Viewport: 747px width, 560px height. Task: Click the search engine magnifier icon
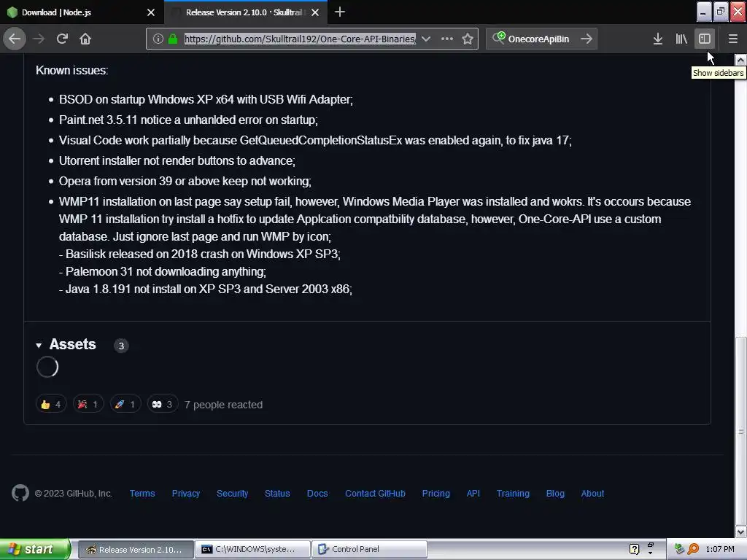pyautogui.click(x=498, y=38)
